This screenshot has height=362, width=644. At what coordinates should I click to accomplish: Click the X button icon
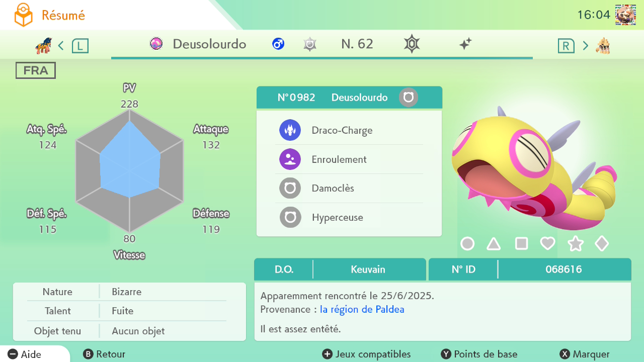click(x=565, y=354)
